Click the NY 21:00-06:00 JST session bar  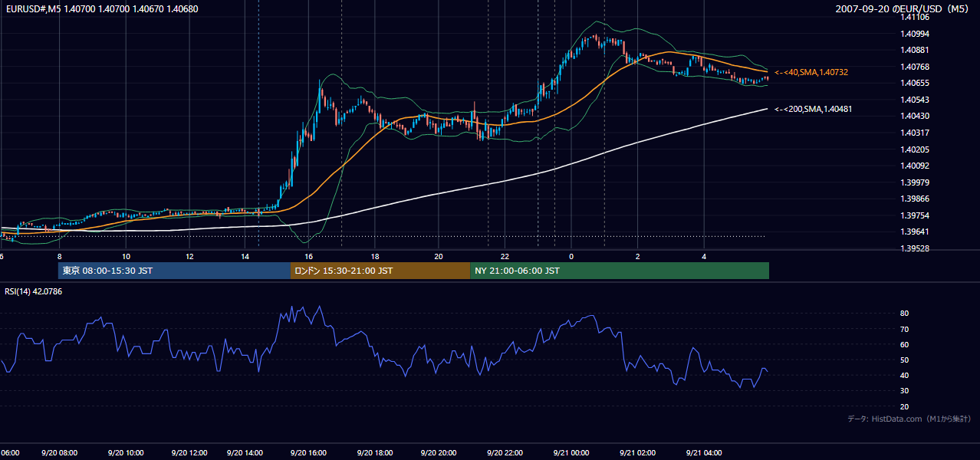coord(620,271)
